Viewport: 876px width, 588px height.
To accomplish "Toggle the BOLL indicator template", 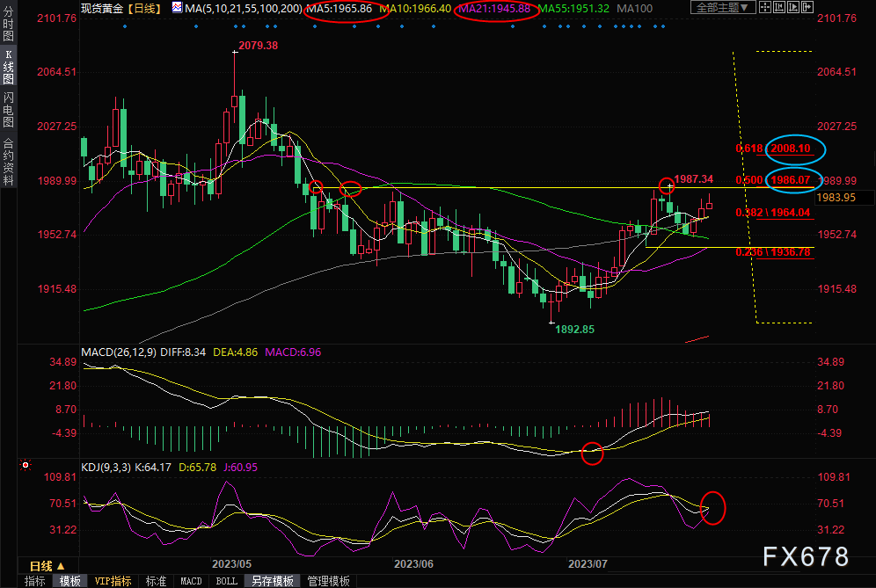I will click(x=226, y=581).
